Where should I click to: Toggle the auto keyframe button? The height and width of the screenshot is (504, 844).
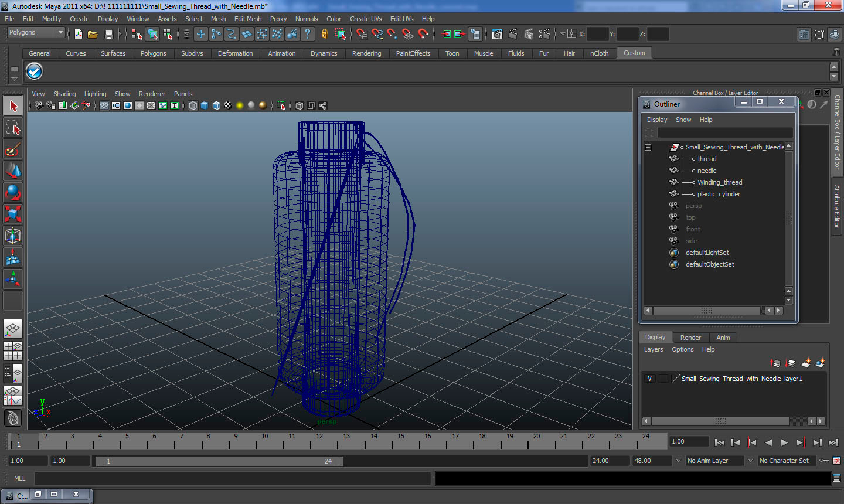click(824, 461)
